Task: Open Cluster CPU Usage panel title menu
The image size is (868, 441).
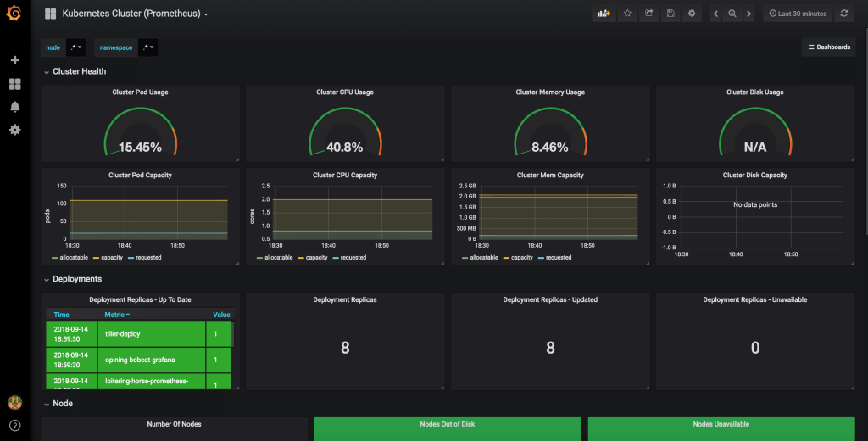Action: tap(345, 92)
